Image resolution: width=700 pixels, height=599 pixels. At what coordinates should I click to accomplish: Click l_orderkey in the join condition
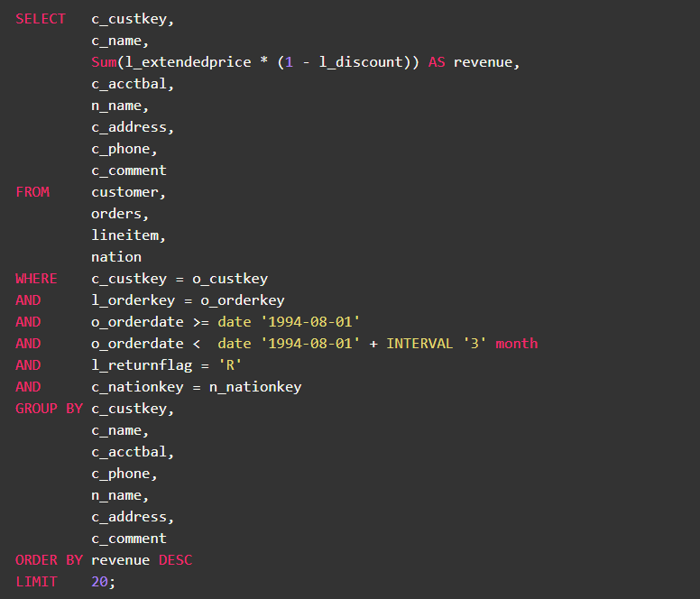click(x=133, y=300)
